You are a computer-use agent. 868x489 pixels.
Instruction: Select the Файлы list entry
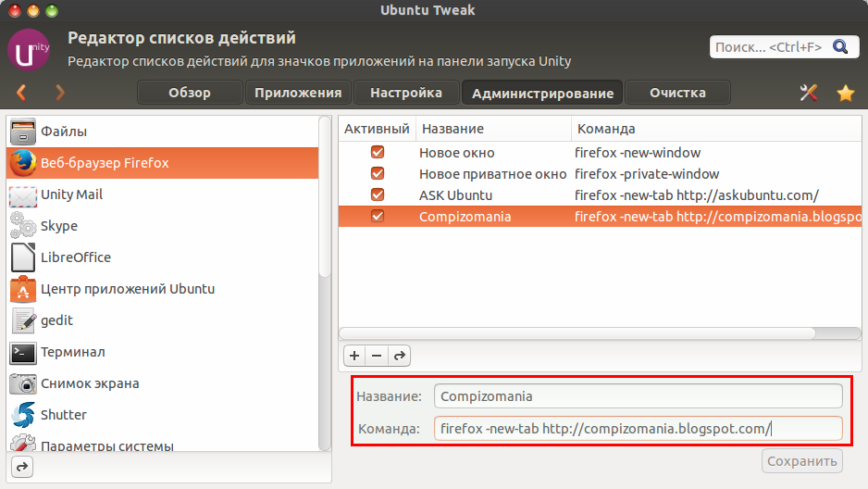pos(163,132)
